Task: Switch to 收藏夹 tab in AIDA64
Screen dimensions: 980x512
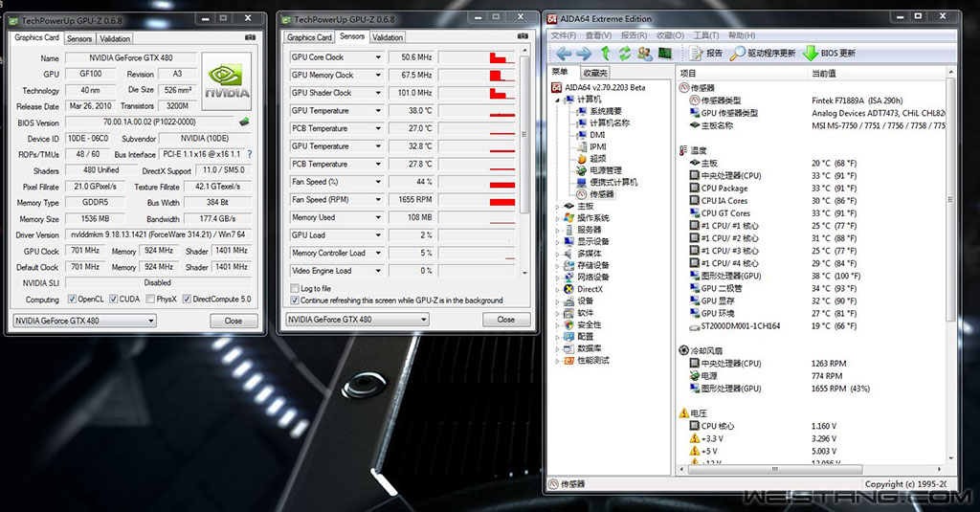Action: pyautogui.click(x=595, y=73)
